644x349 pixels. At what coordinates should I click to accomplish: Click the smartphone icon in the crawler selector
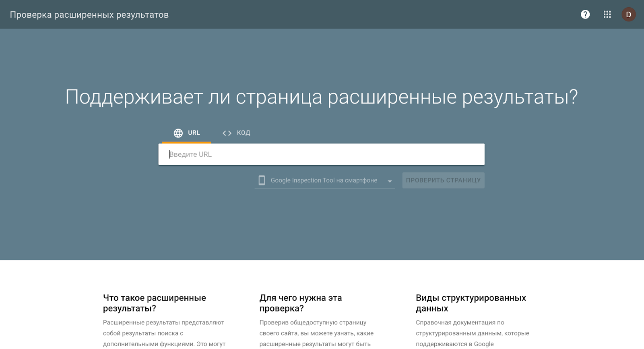pos(262,180)
